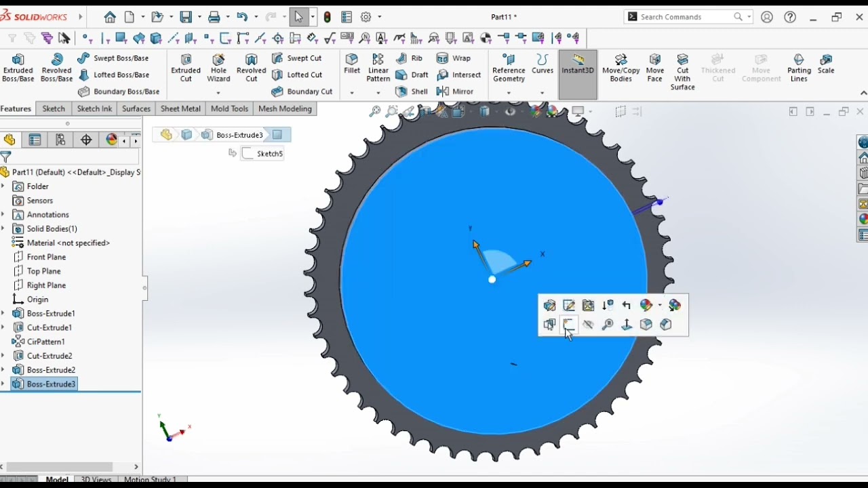The image size is (868, 488).
Task: Open the ConfigurationManager tab icon
Action: coord(60,140)
